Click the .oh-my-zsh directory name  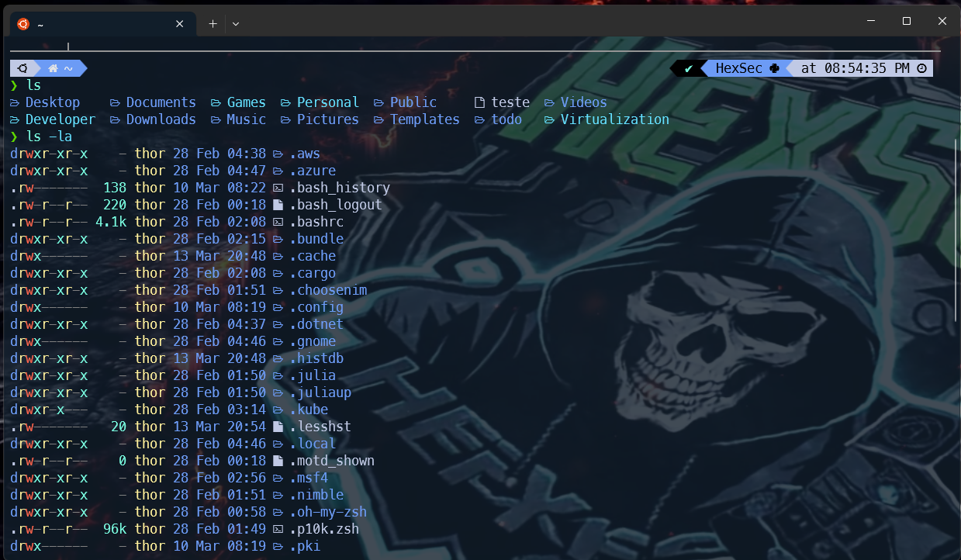[328, 512]
